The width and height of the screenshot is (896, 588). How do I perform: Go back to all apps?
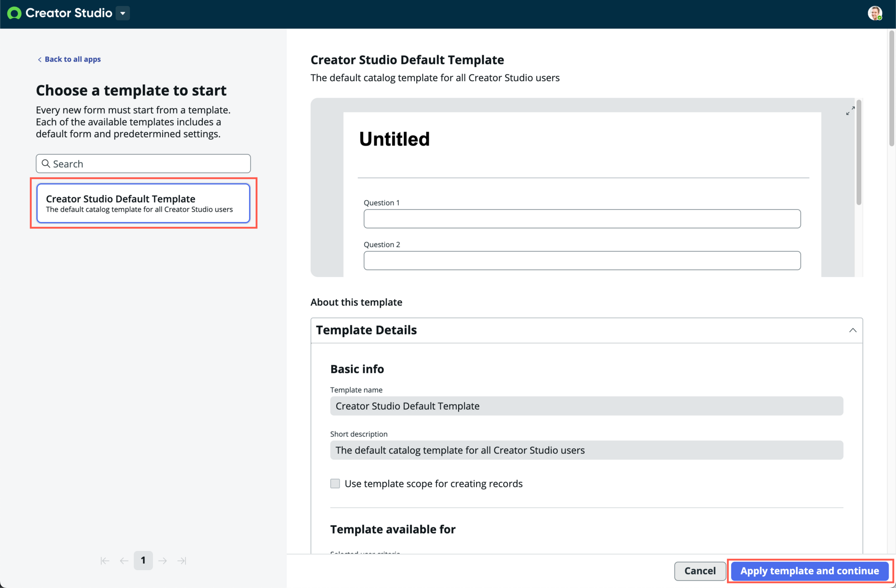tap(69, 59)
